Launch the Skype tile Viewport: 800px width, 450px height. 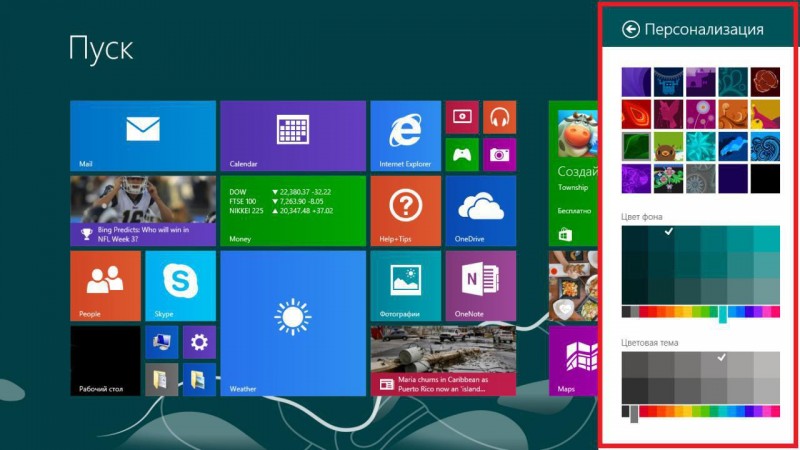click(x=181, y=286)
